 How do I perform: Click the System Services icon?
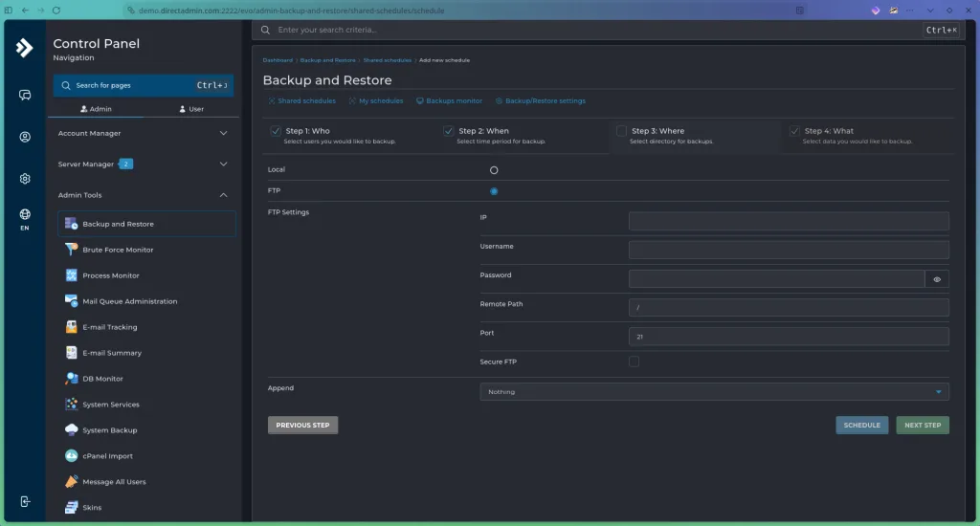[x=71, y=405]
